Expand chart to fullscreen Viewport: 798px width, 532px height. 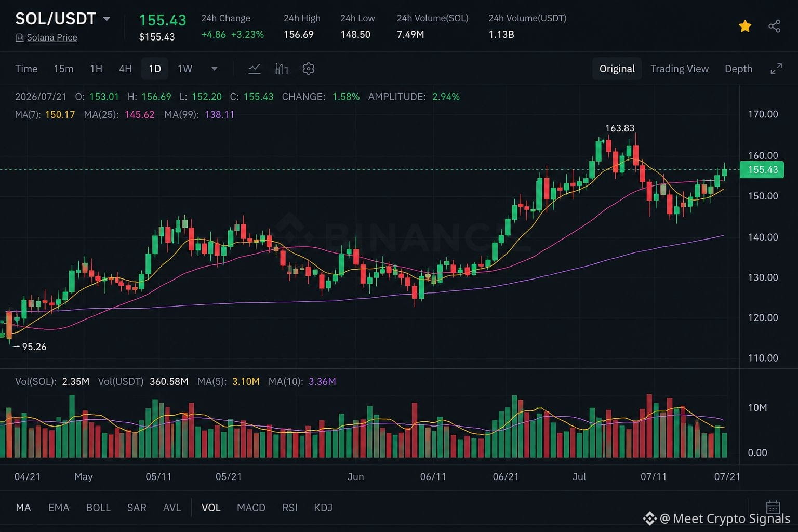pos(776,69)
